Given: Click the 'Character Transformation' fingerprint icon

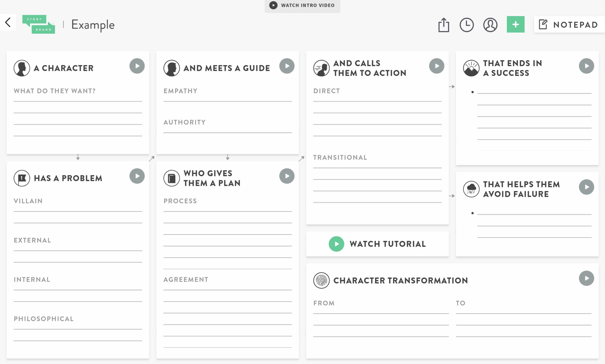Looking at the screenshot, I should tap(321, 280).
